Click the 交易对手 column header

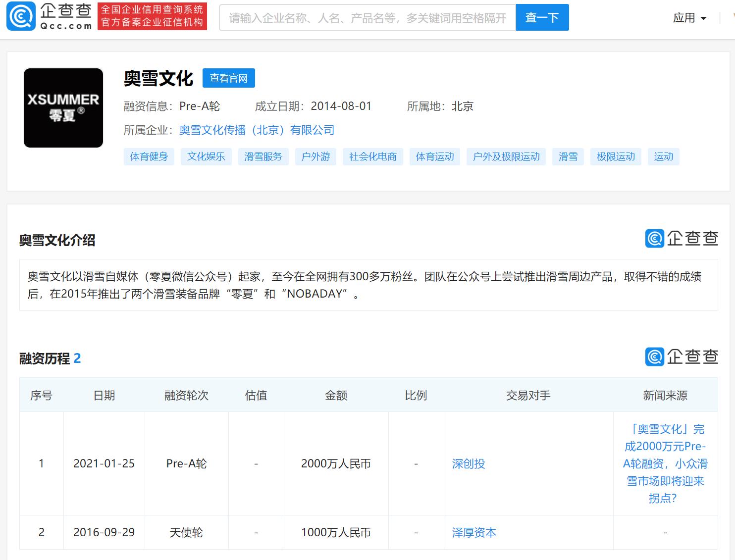pos(528,396)
